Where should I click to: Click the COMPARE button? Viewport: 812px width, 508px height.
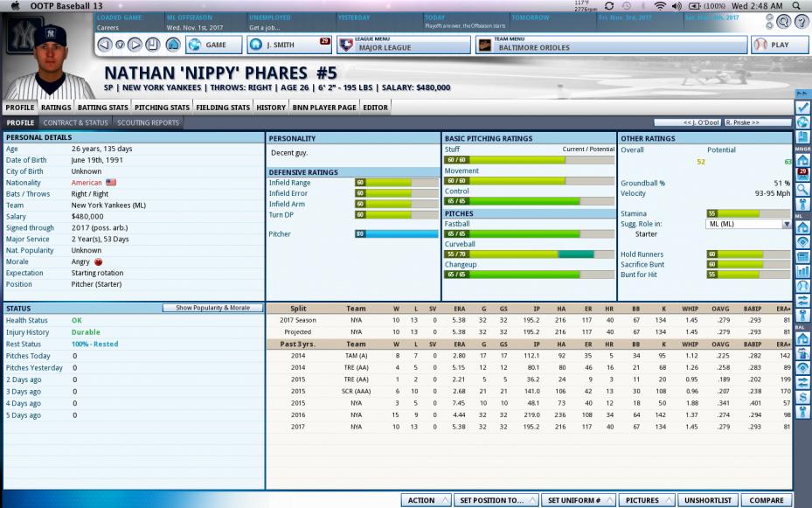(x=767, y=500)
